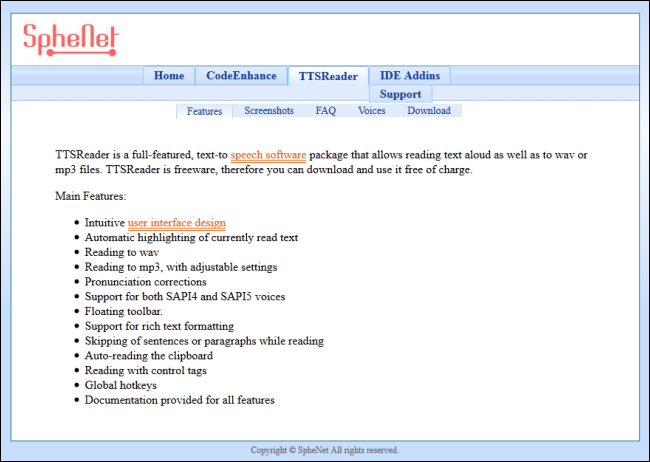
Task: Click 'Reading with control tags' bullet
Action: (x=146, y=371)
